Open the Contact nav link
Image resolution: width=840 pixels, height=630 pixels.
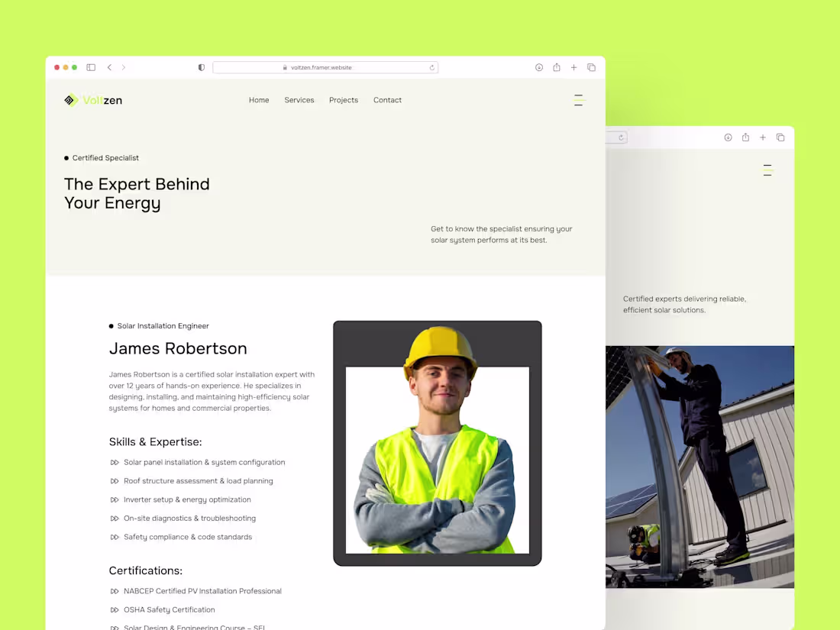coord(387,100)
